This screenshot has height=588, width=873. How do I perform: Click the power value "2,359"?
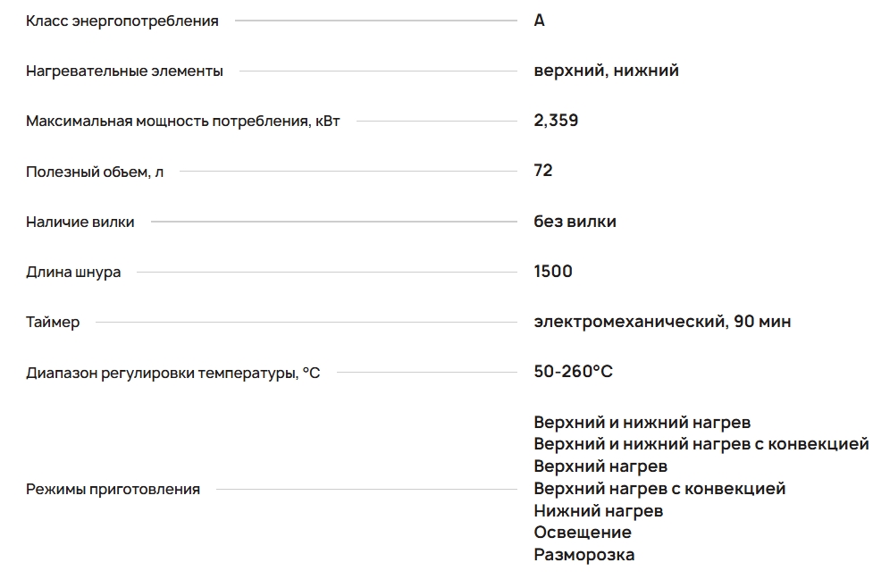point(556,120)
